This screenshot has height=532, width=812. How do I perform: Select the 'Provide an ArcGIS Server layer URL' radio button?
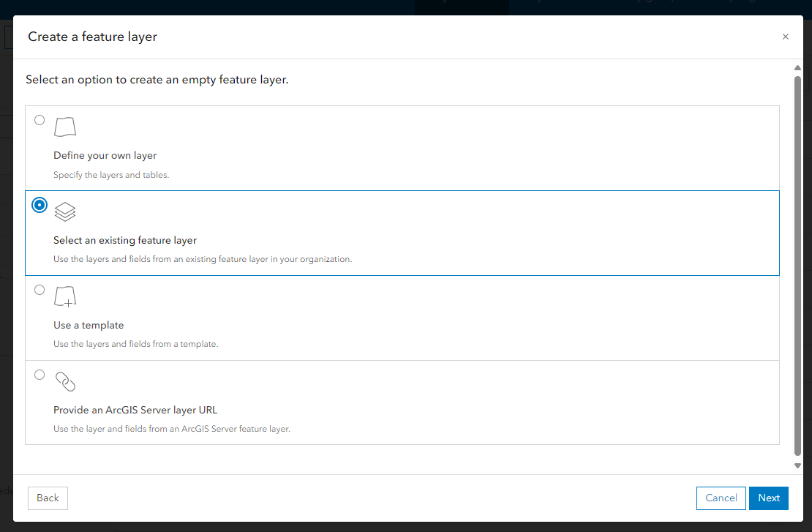(x=40, y=375)
